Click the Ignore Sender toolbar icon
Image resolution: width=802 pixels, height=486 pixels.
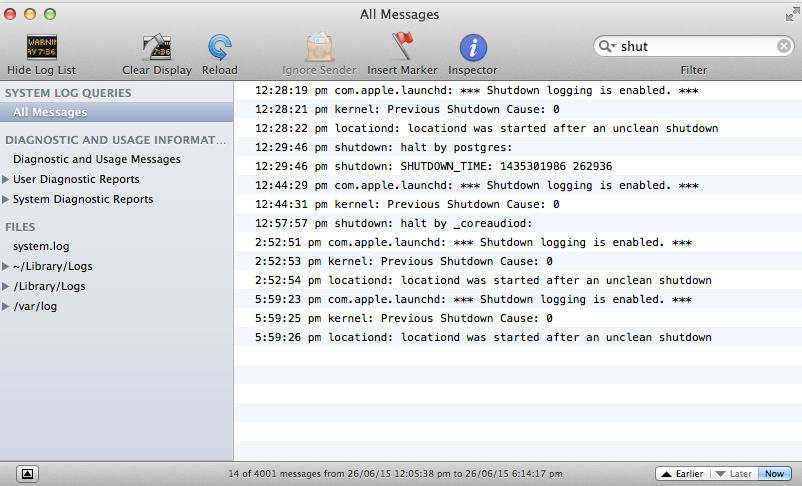coord(319,48)
